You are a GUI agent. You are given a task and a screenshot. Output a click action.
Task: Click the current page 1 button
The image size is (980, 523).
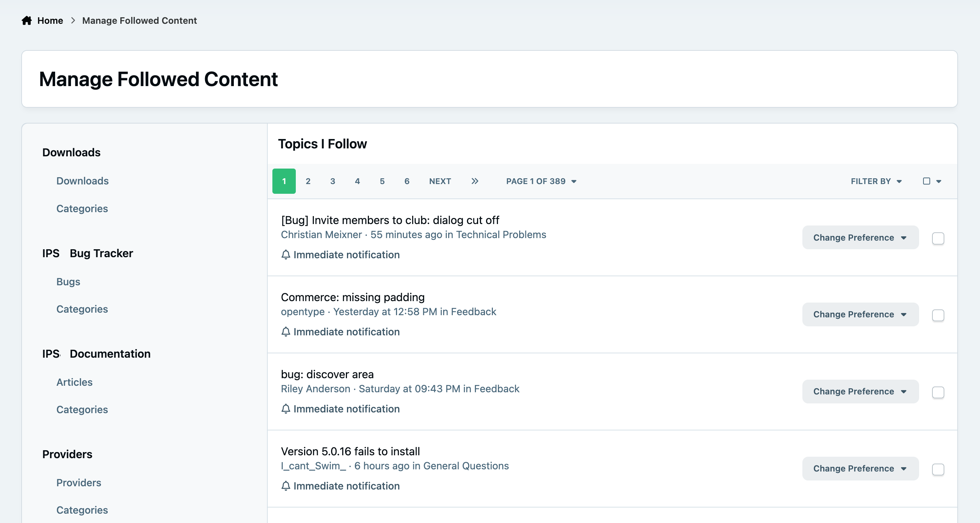tap(284, 181)
